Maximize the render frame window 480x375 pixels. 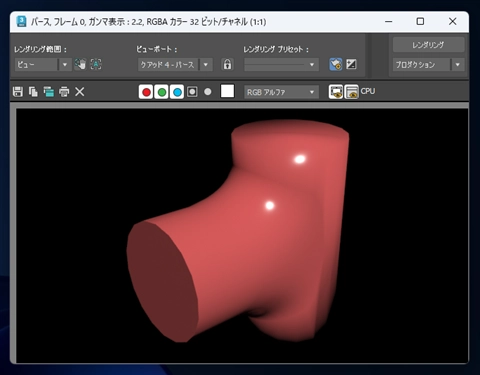point(420,22)
